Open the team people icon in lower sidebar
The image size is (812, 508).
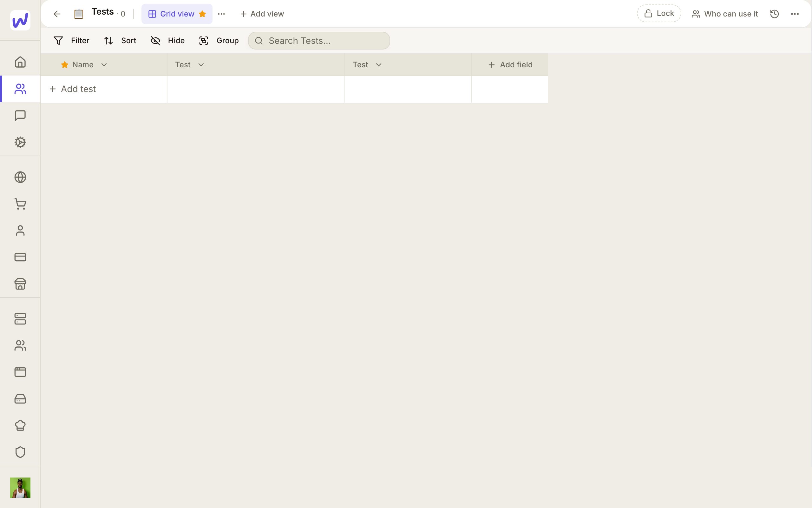click(x=20, y=345)
